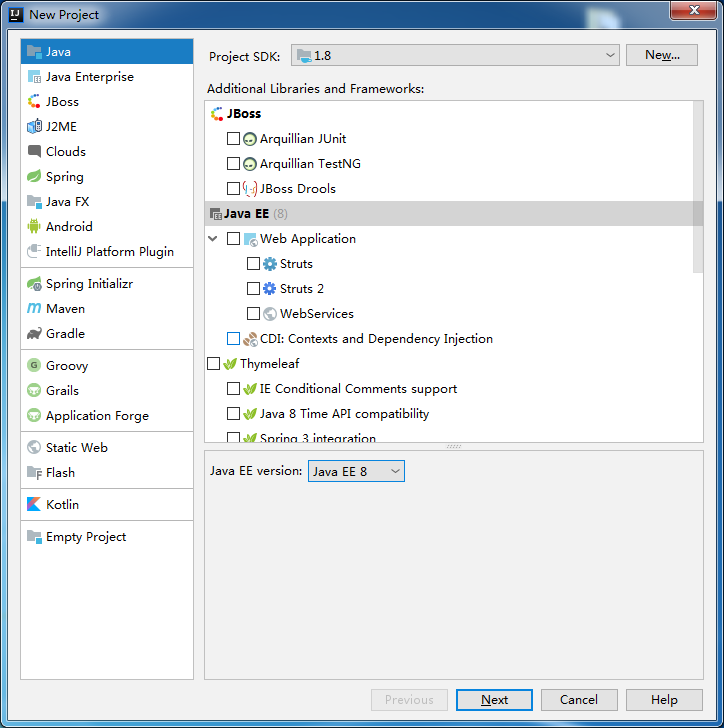Select the Java project type icon
This screenshot has width=724, height=728.
[x=34, y=52]
